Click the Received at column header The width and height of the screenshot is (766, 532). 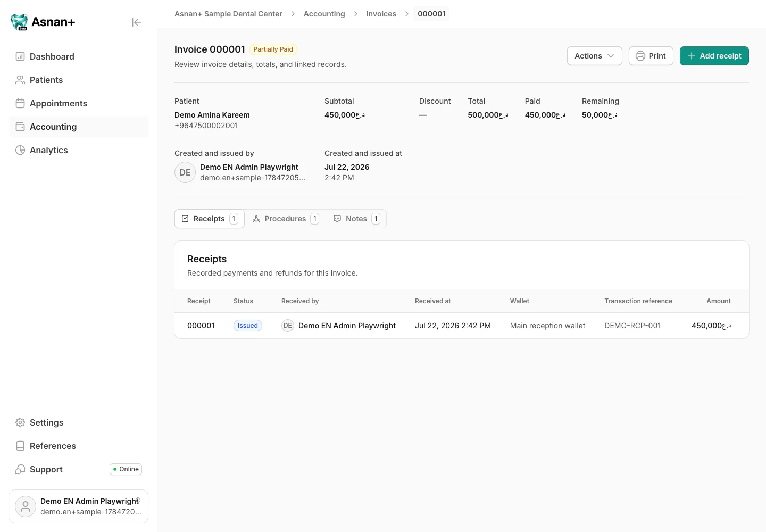[x=433, y=301]
